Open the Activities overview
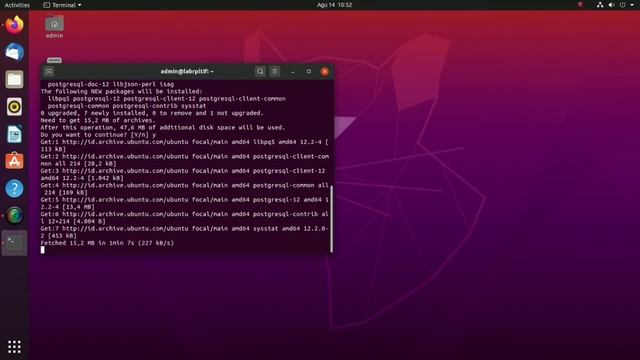The height and width of the screenshot is (360, 640). tap(17, 5)
